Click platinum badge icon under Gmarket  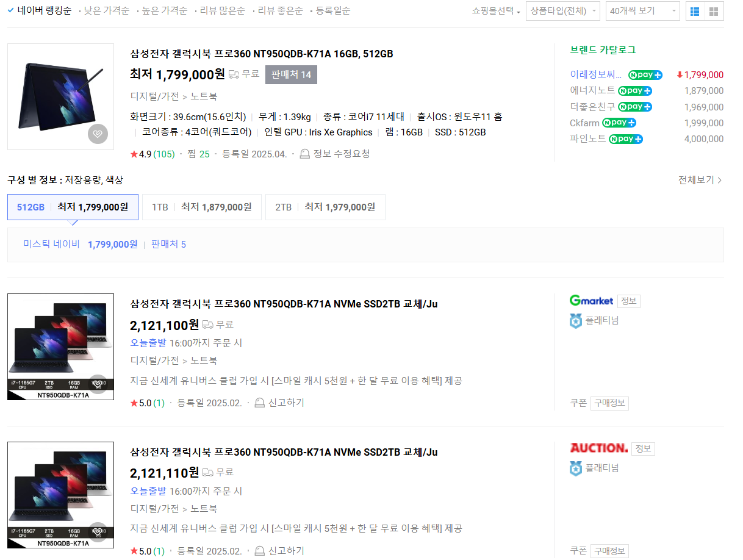(576, 321)
